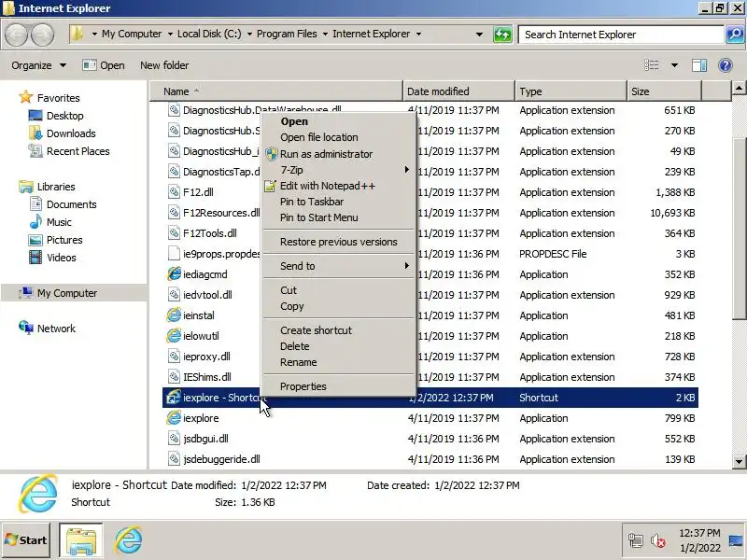
Task: Click the scrollbar up arrow
Action: [x=739, y=88]
